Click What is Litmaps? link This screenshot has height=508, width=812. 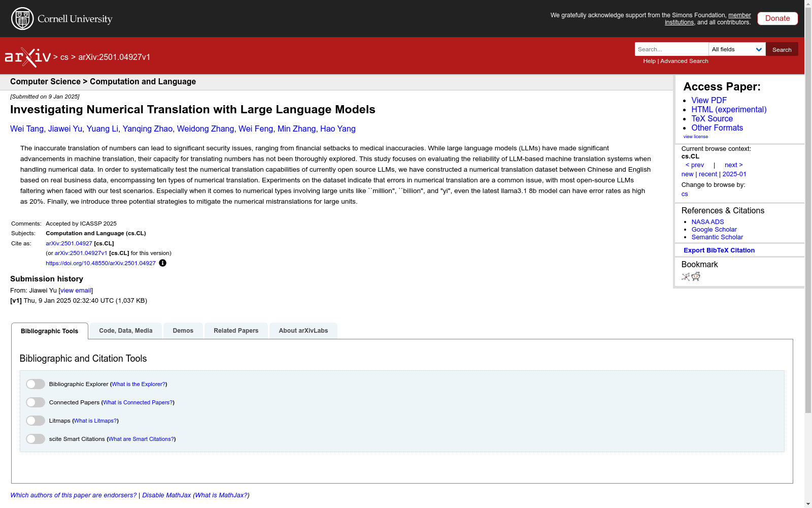point(95,421)
